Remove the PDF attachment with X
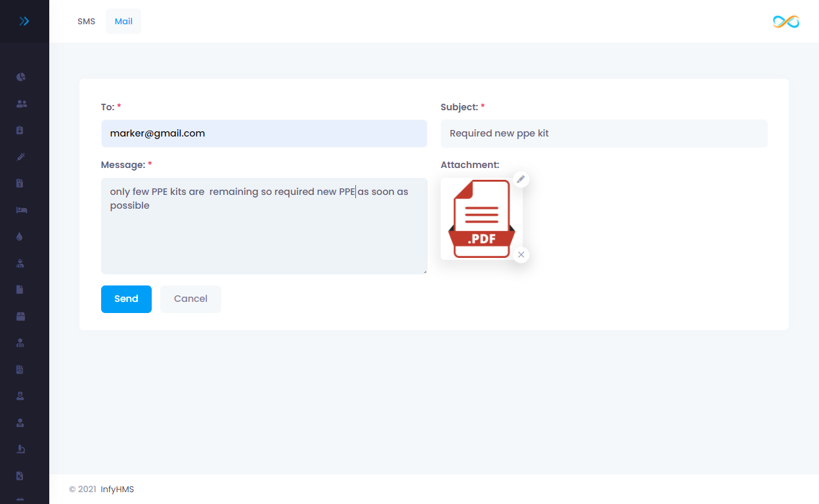This screenshot has height=504, width=819. pos(521,255)
